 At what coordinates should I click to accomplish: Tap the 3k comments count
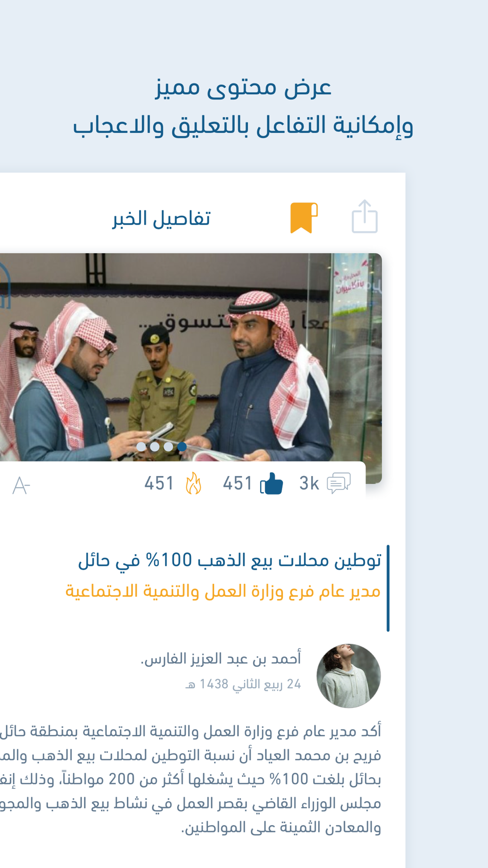309,483
